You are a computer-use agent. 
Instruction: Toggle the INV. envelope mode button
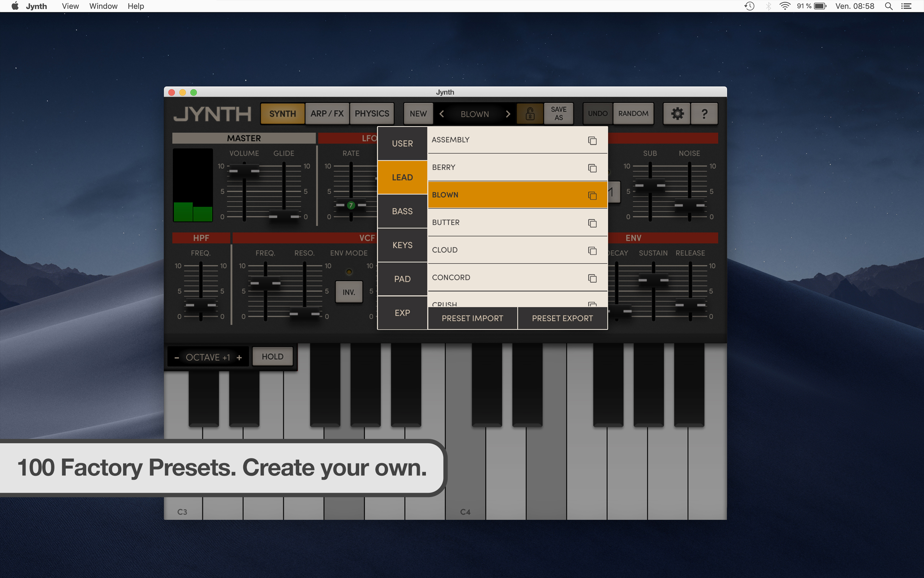tap(349, 292)
